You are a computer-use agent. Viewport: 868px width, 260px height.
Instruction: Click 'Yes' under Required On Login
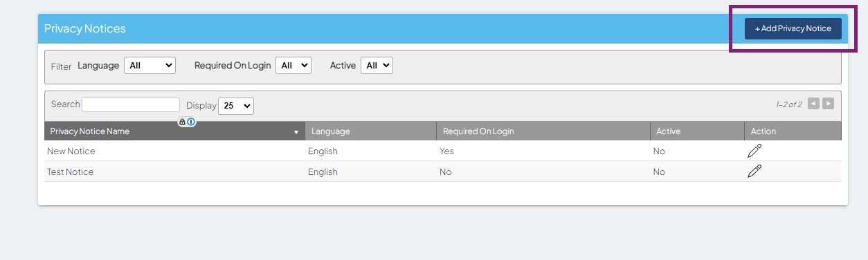(446, 151)
